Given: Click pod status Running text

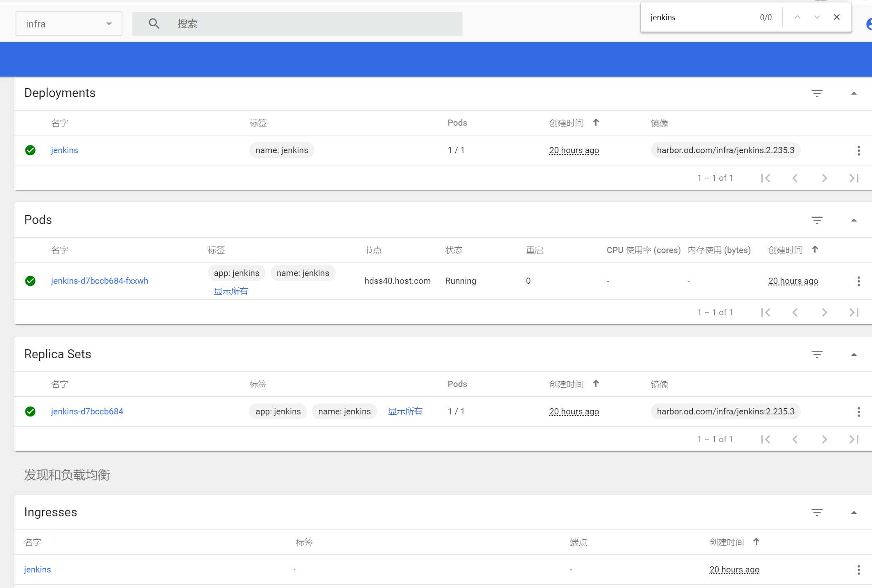Looking at the screenshot, I should (x=461, y=281).
